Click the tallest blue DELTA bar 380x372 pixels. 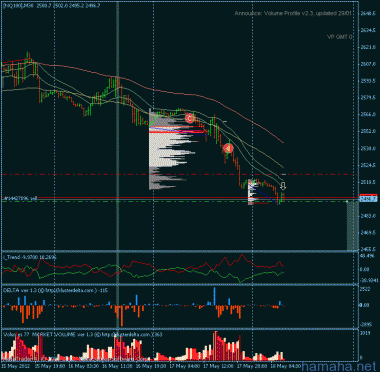(x=214, y=296)
